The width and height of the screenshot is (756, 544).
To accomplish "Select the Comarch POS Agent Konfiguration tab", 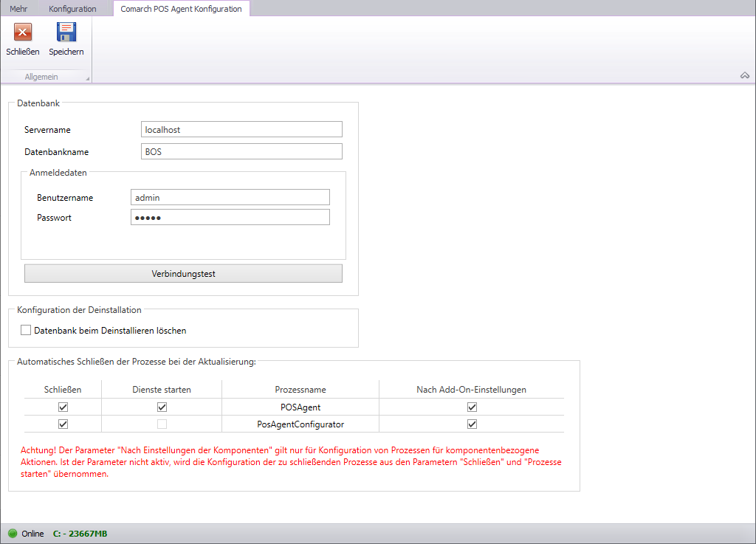I will click(x=182, y=9).
